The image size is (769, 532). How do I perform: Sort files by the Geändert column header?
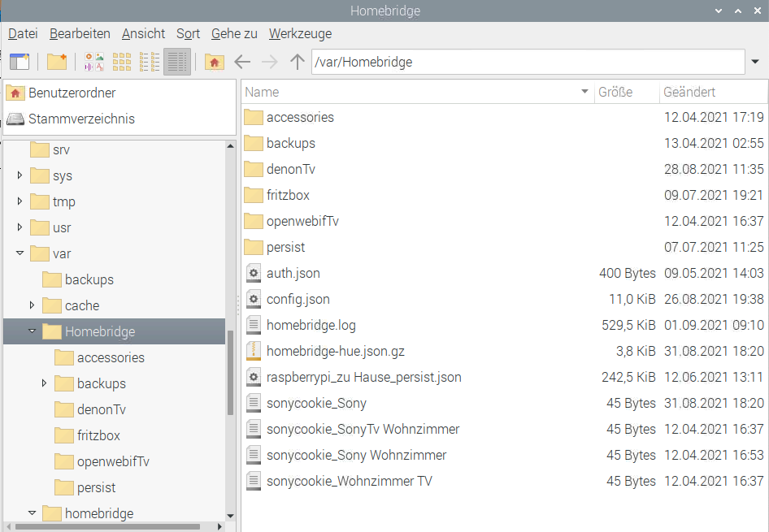[713, 92]
